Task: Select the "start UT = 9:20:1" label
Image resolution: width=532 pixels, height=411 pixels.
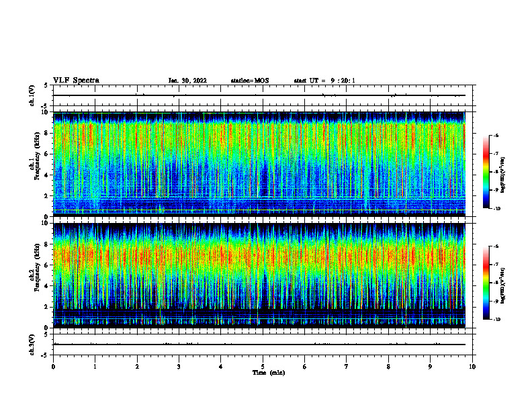Action: click(324, 81)
